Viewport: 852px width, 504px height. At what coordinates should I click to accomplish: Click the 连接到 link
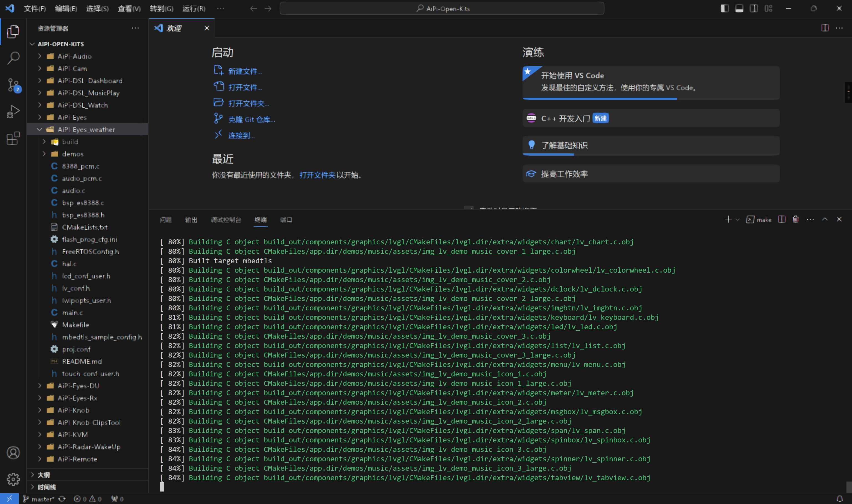(242, 136)
